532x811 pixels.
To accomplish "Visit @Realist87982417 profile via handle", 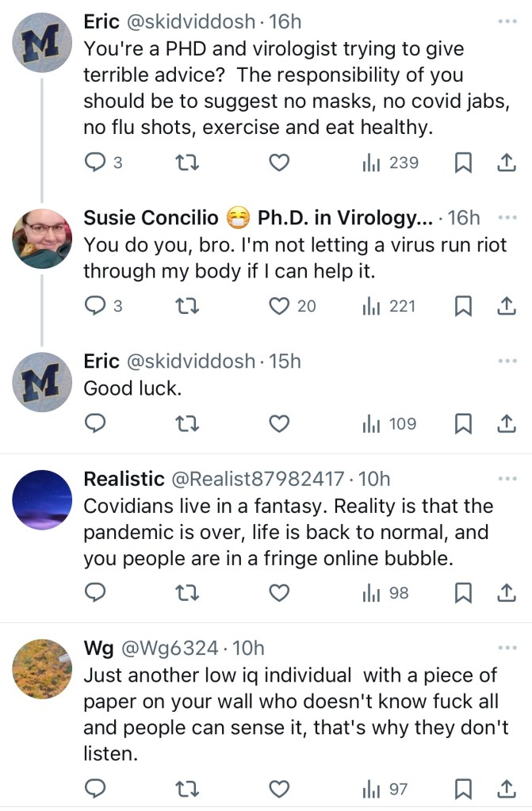I will pyautogui.click(x=258, y=479).
